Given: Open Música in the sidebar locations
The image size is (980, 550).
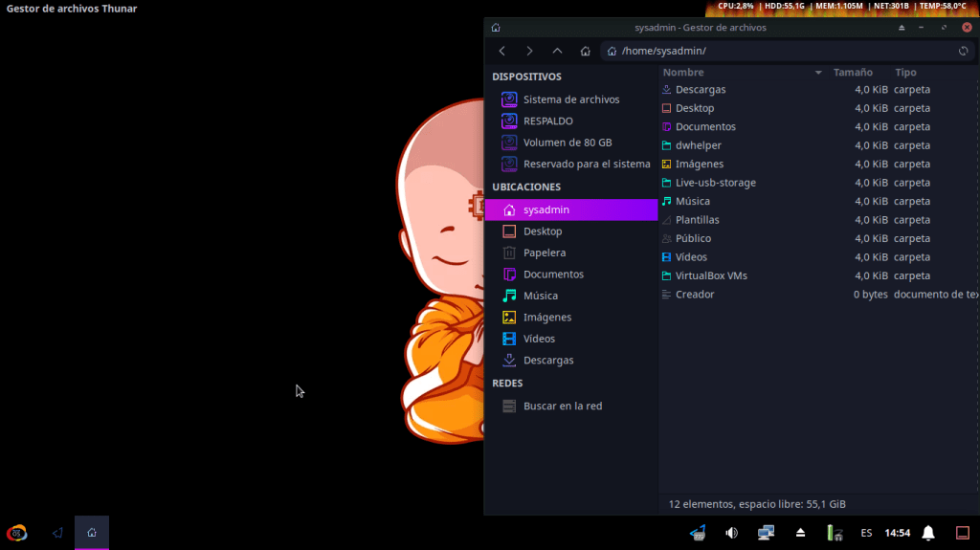Looking at the screenshot, I should tap(540, 296).
